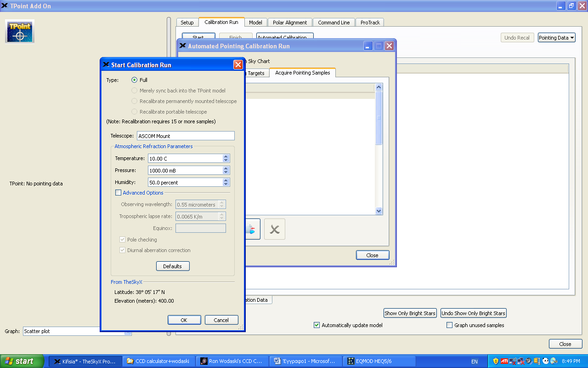
Task: Close the Start Calibration Run dialog with red X
Action: pos(238,65)
